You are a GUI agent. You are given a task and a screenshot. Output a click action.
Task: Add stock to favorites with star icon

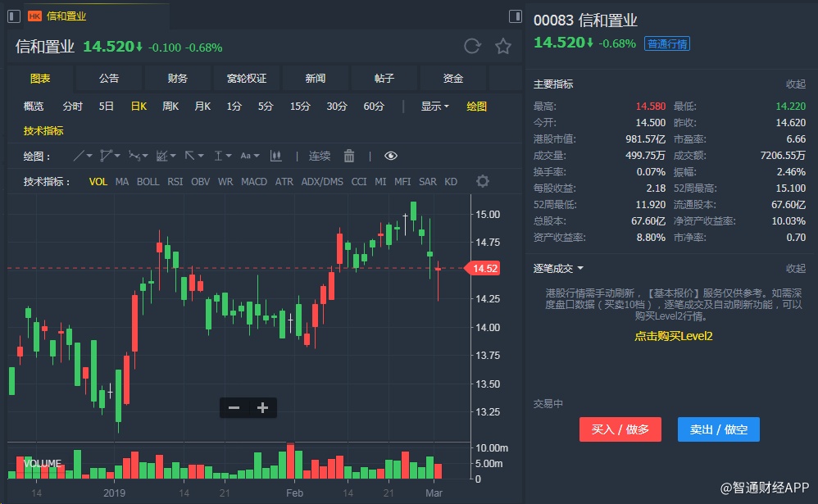pyautogui.click(x=503, y=46)
